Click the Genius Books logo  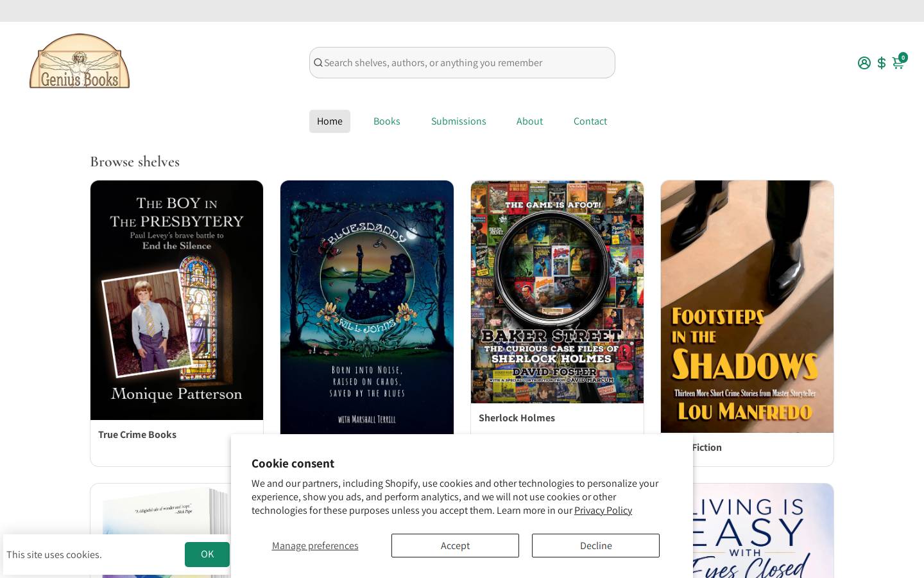pos(80,61)
